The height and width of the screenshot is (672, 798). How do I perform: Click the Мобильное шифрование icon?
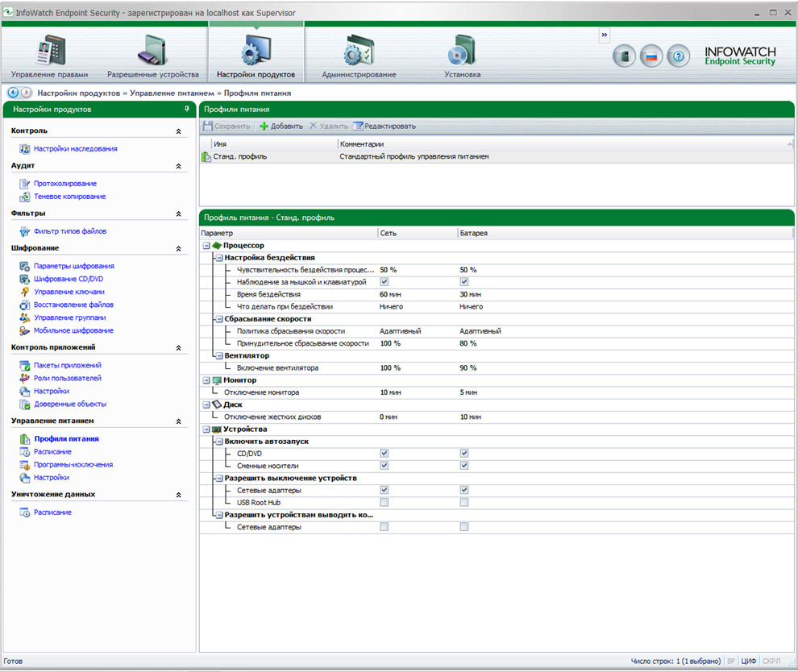(x=24, y=330)
